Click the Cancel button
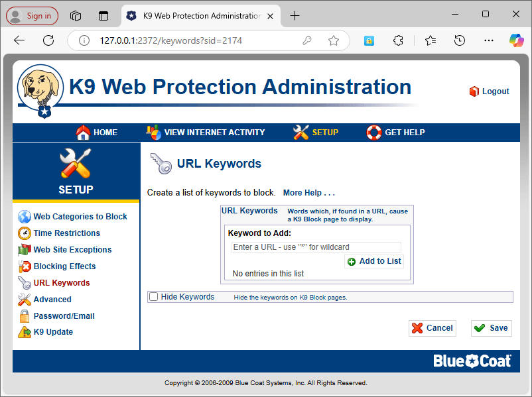Viewport: 532px width, 397px height. [432, 328]
